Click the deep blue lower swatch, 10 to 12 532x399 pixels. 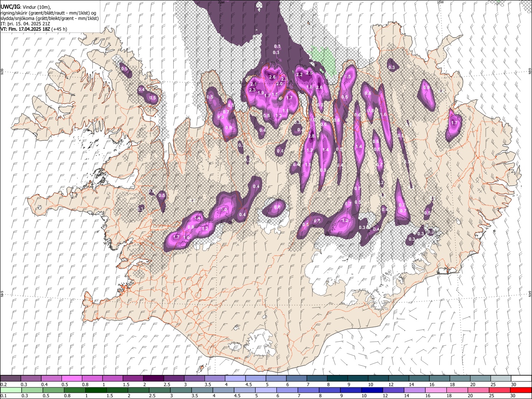click(x=371, y=390)
